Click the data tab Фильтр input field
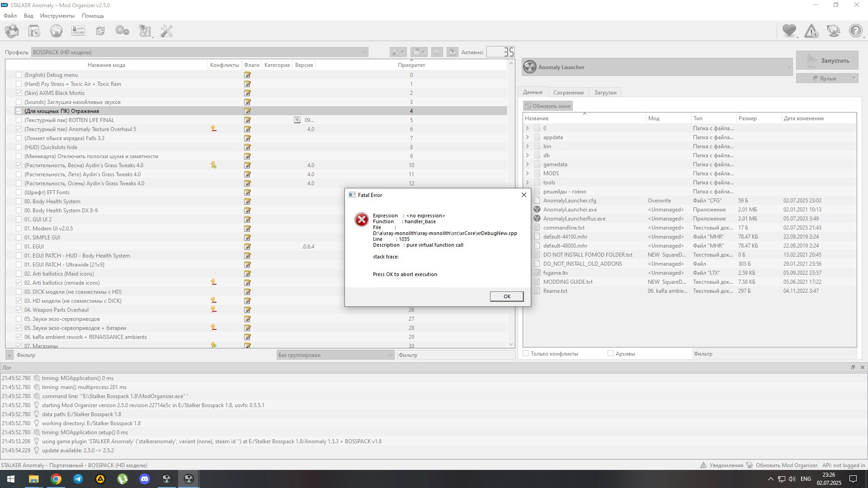 pyautogui.click(x=774, y=353)
